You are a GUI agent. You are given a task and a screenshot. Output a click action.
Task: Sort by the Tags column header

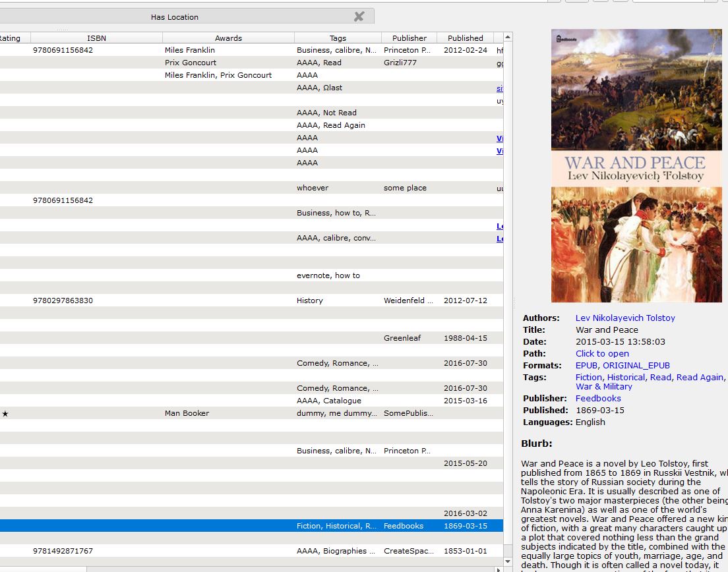pyautogui.click(x=338, y=38)
